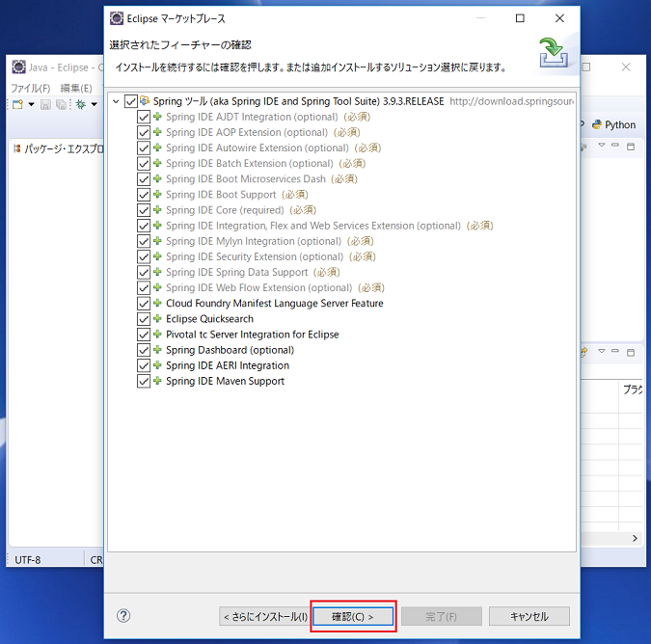
Task: Click green plus icon beside Spring IDE Maven Support
Action: 157,381
